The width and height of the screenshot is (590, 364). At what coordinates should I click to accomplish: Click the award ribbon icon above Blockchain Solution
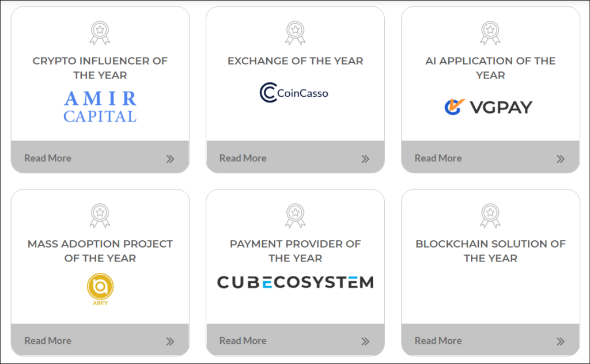pyautogui.click(x=490, y=216)
